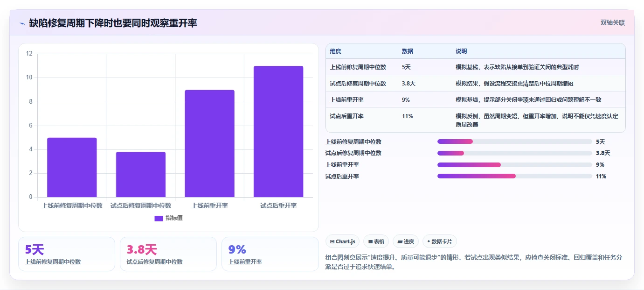Click the pulse icon beside the card title
This screenshot has height=290, width=644.
pos(22,23)
